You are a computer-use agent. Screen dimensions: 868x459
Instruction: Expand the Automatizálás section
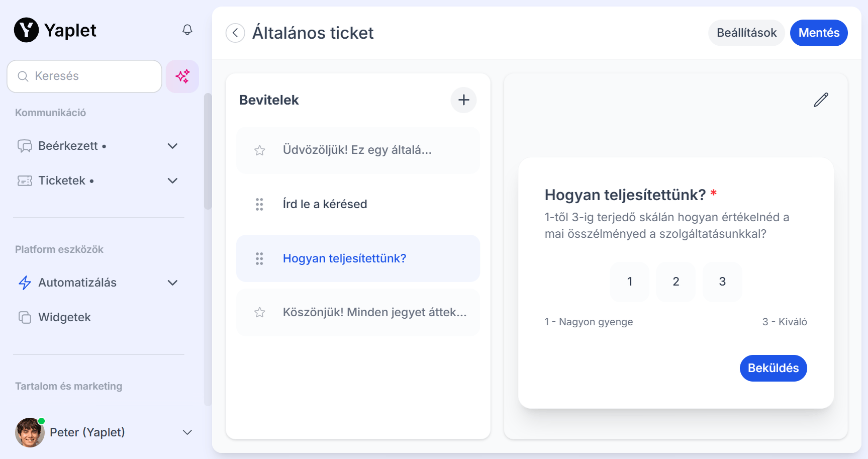(x=172, y=283)
